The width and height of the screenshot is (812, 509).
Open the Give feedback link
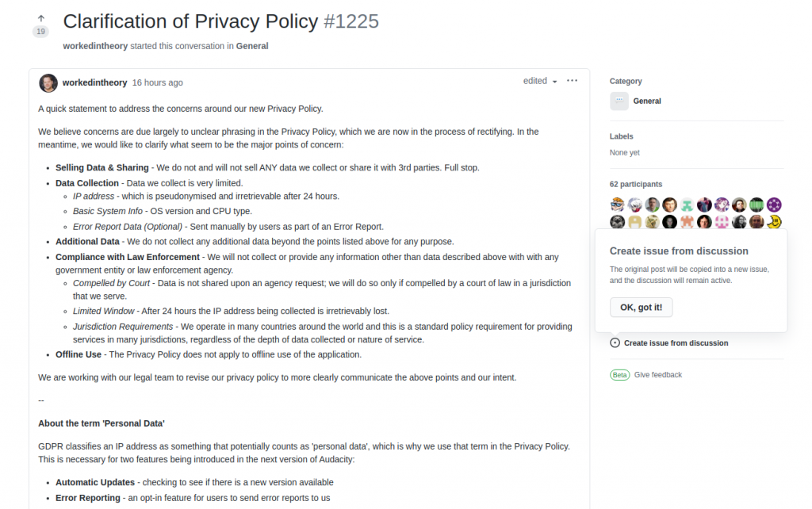pyautogui.click(x=658, y=375)
